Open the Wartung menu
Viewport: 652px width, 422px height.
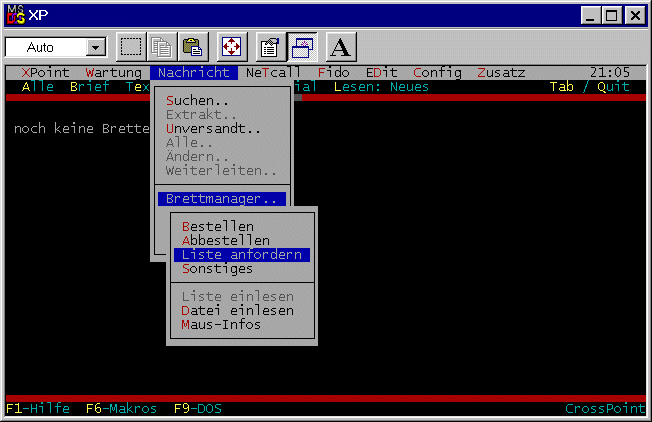tap(114, 73)
